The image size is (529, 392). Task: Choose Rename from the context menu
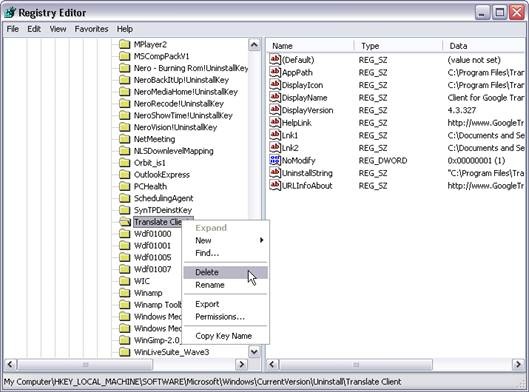[226, 285]
